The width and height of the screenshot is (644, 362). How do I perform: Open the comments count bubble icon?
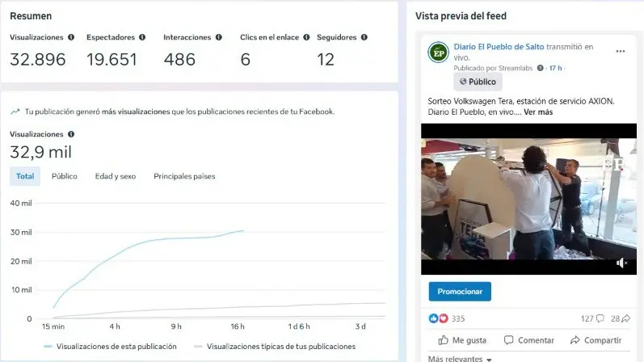[x=600, y=318]
